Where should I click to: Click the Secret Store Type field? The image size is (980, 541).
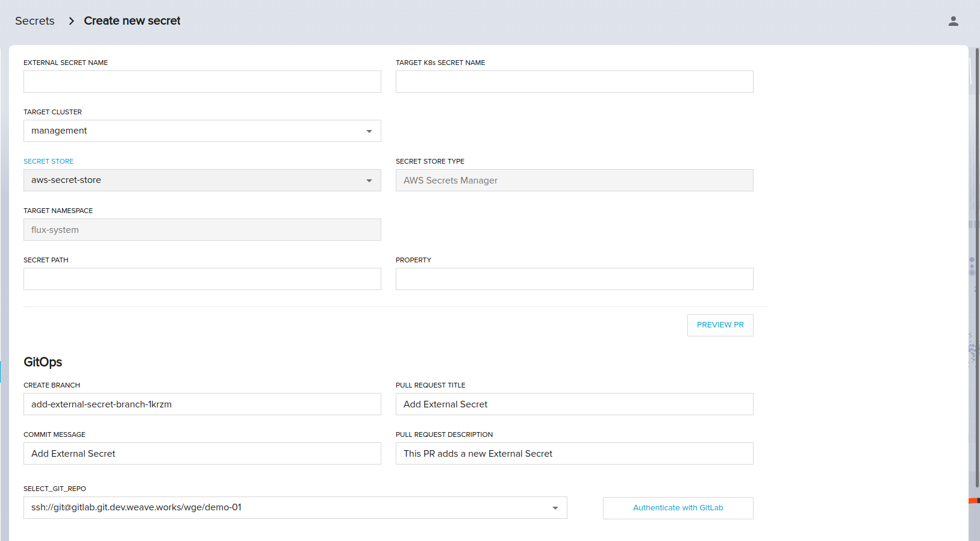click(x=574, y=181)
